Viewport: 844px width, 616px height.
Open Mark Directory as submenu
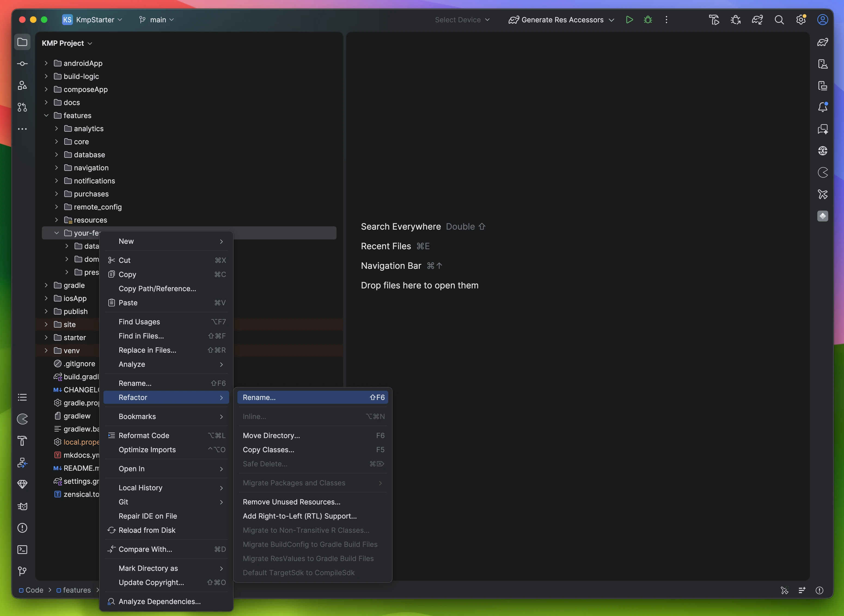point(166,568)
